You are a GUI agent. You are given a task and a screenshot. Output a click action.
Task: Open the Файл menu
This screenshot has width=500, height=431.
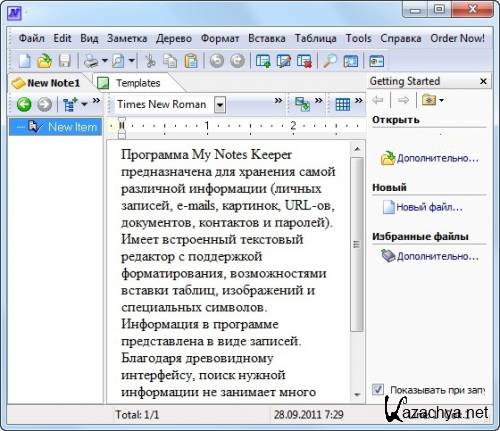[x=31, y=38]
